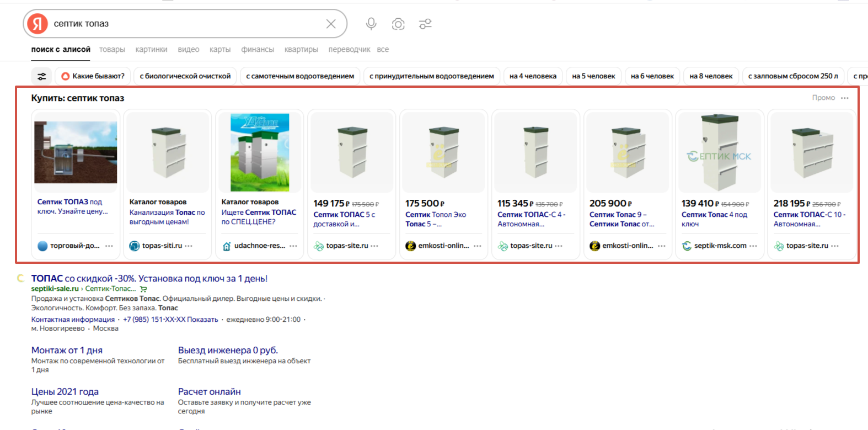
Task: Click the 115 345 ₽ price
Action: tap(516, 203)
